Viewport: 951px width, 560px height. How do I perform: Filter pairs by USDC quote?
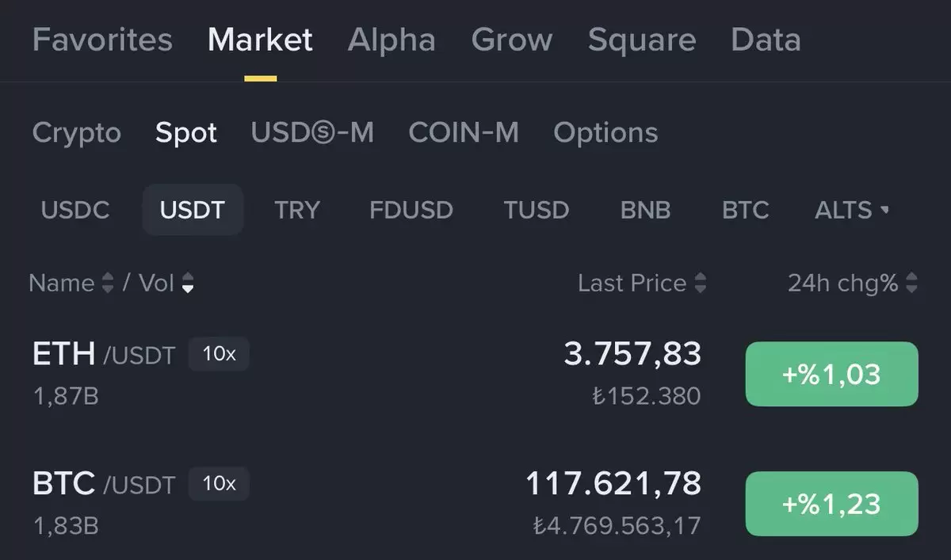pos(75,210)
